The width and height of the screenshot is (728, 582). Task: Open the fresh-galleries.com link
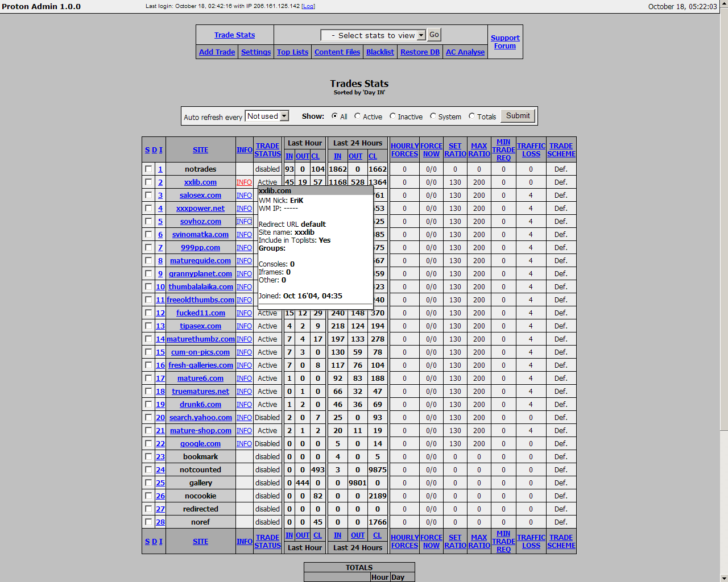(200, 365)
